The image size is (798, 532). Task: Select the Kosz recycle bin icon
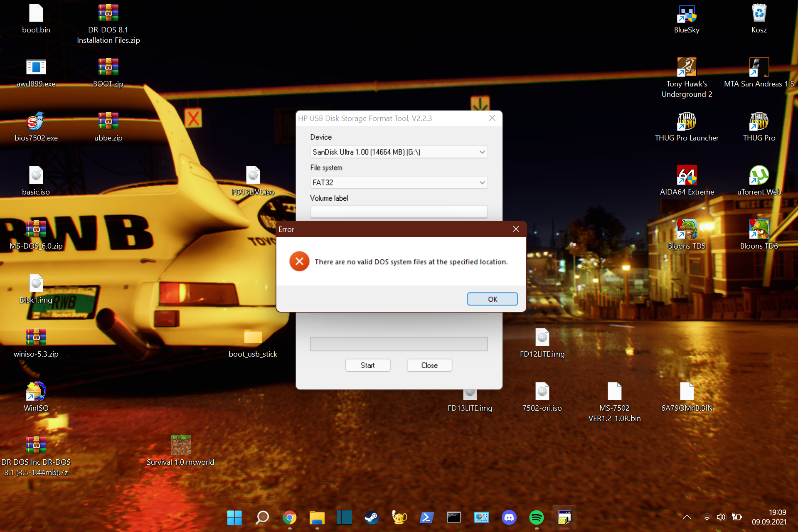click(x=759, y=13)
